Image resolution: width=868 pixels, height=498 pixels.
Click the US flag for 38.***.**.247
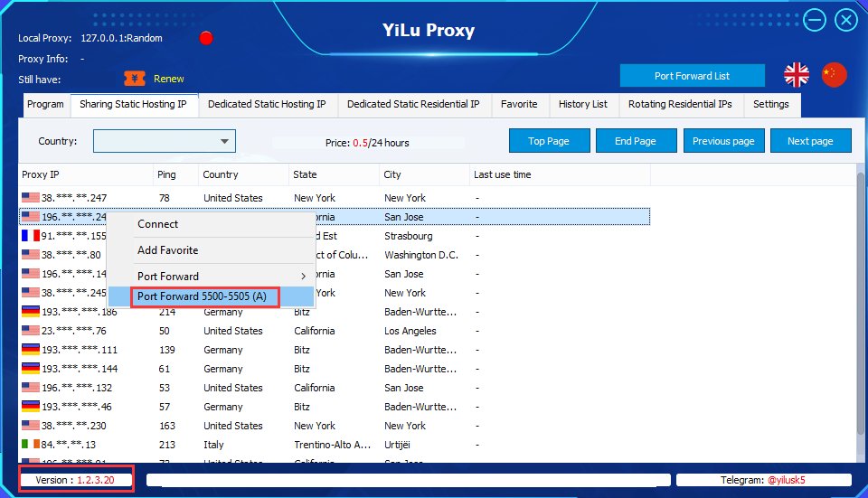31,198
